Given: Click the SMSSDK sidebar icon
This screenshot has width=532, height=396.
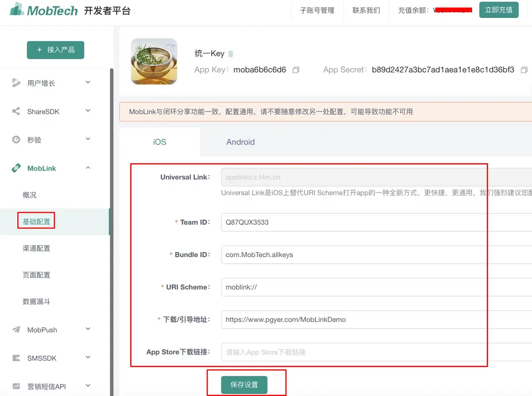Looking at the screenshot, I should pyautogui.click(x=16, y=358).
